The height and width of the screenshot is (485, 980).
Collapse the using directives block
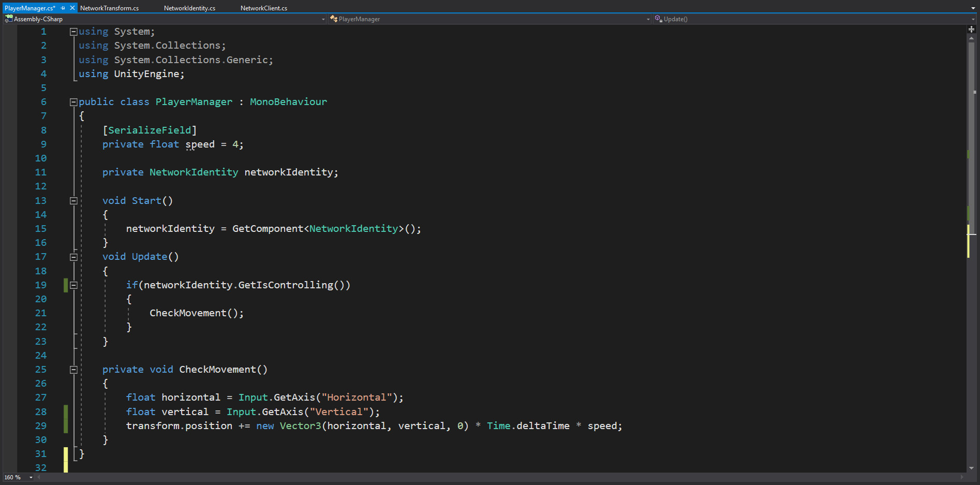(73, 32)
